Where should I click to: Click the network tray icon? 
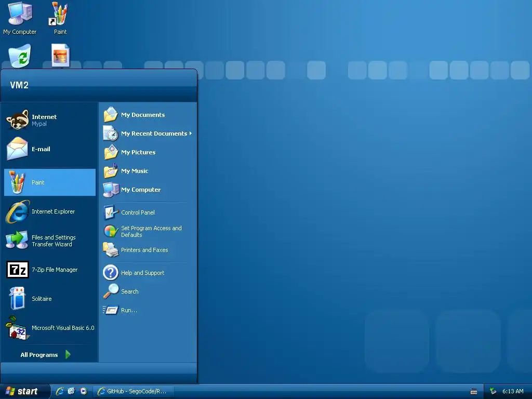coord(493,391)
